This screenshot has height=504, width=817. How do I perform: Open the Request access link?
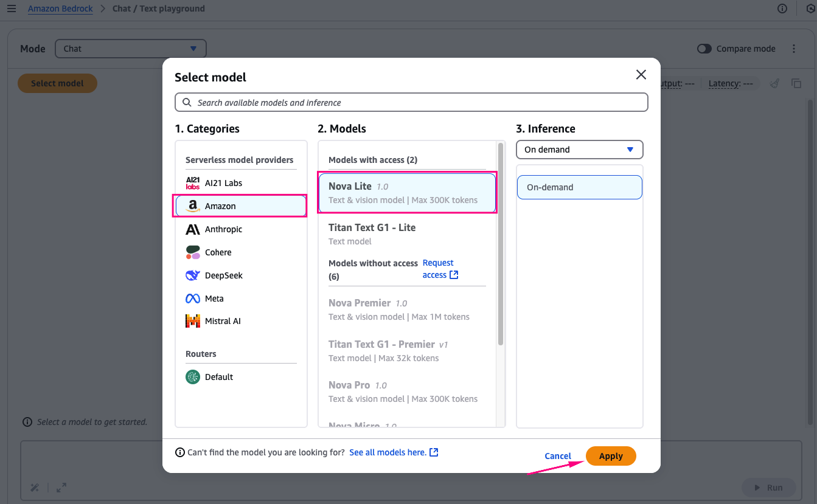(440, 269)
